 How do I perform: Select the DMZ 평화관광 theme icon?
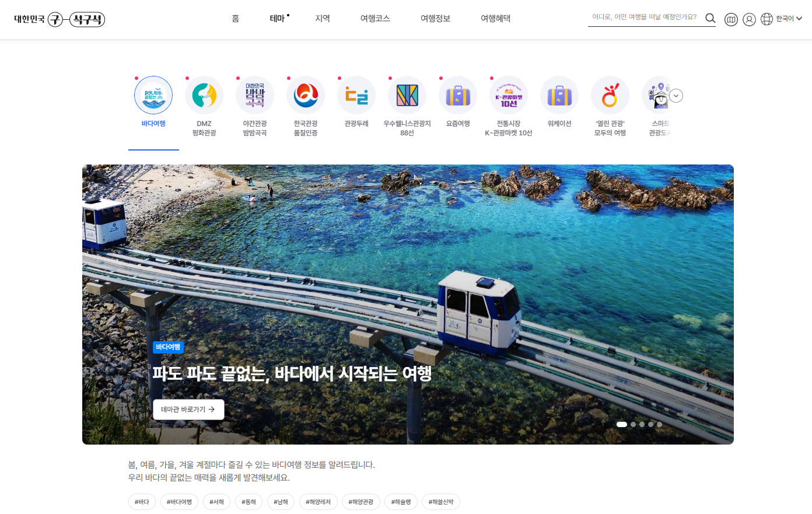click(204, 95)
